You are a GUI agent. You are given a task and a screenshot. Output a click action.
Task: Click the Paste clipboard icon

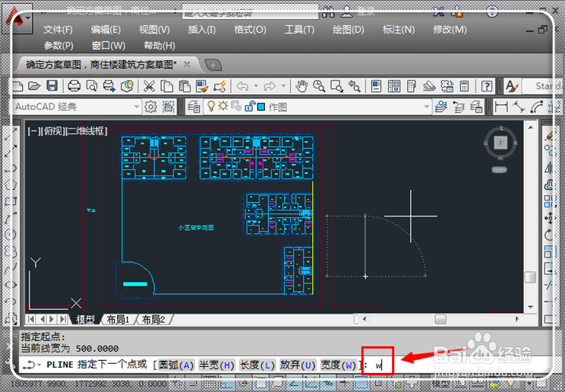[x=185, y=86]
